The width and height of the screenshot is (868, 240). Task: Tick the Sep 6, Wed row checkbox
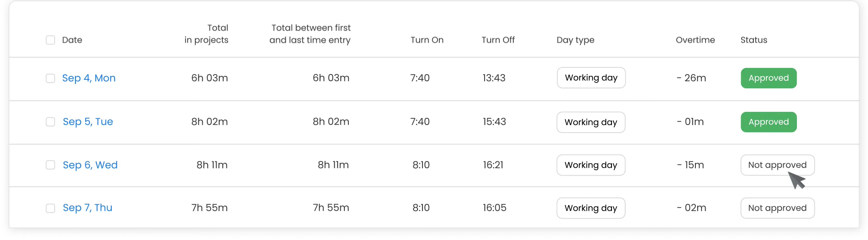pos(51,165)
